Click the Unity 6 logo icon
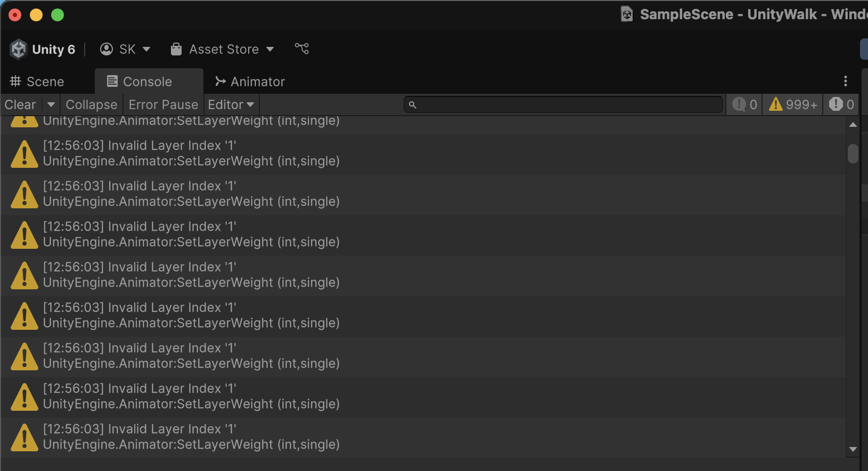This screenshot has width=868, height=471. pyautogui.click(x=19, y=50)
